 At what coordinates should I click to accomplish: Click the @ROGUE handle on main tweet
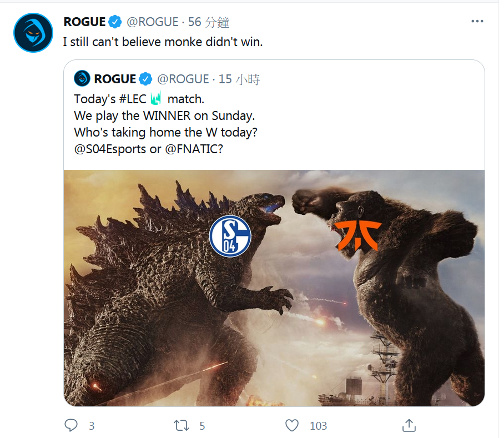pos(152,22)
